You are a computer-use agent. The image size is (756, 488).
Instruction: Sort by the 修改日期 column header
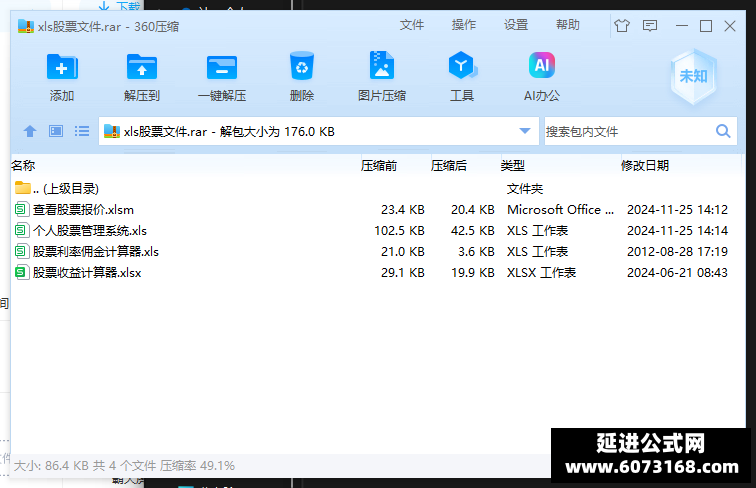[x=645, y=166]
